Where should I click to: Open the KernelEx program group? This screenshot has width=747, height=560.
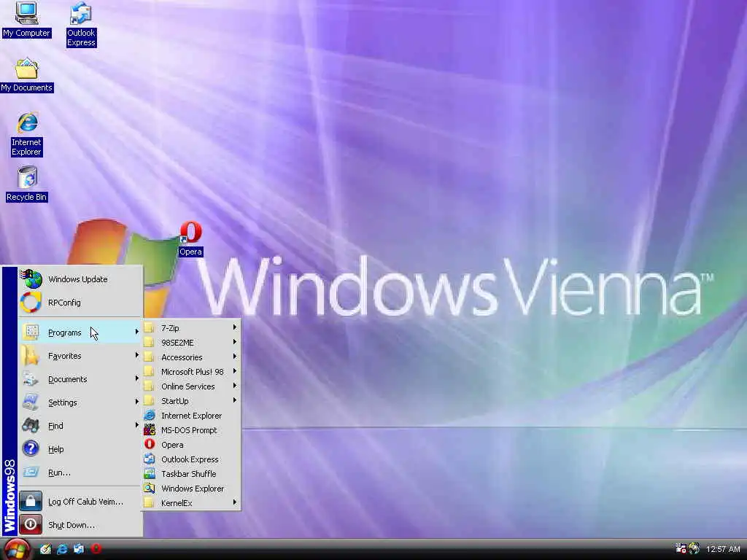[191, 503]
